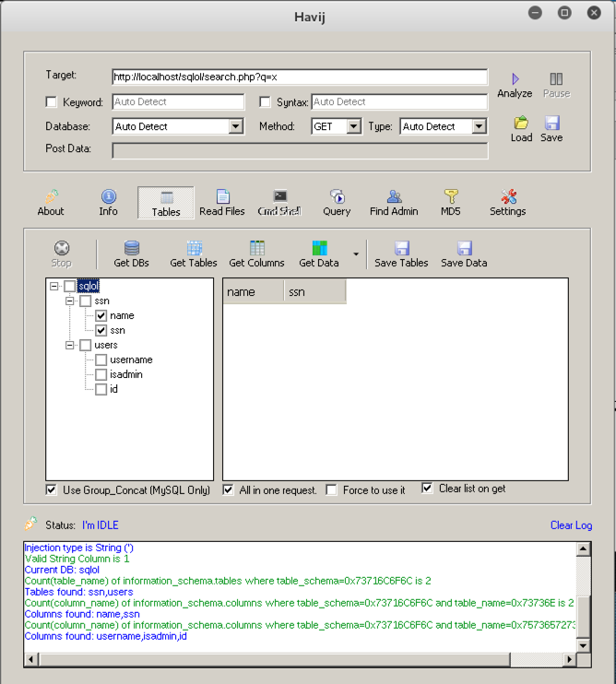Click the 'I'm IDLE' status text

[101, 525]
